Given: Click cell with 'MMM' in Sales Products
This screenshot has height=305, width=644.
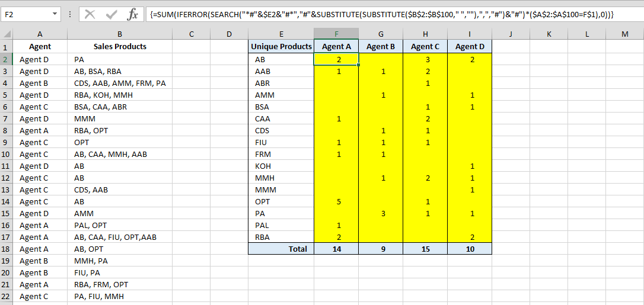Looking at the screenshot, I should [120, 119].
